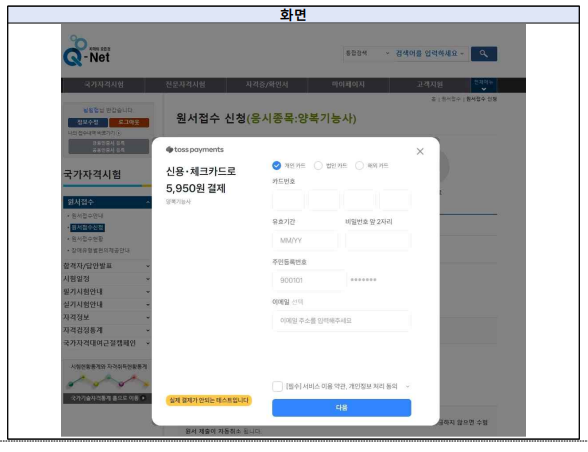588x452 pixels.
Task: Click the yellow 테스트입니다 notice badge
Action: pyautogui.click(x=208, y=401)
